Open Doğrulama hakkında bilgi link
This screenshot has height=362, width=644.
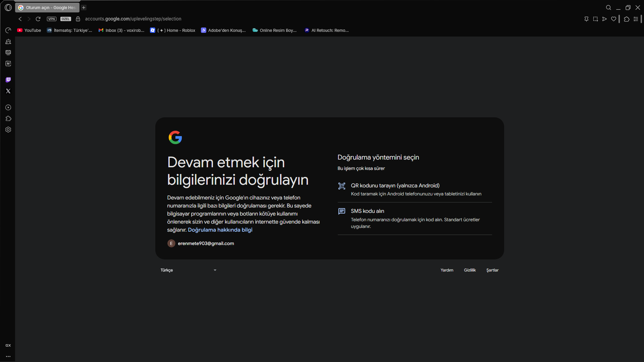tap(220, 230)
